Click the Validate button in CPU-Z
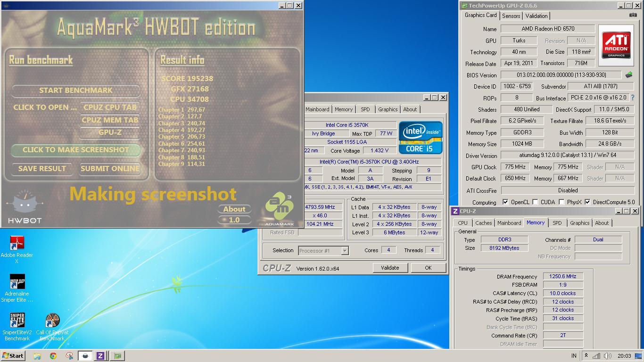Viewport: 644px width, 362px height. (x=390, y=268)
